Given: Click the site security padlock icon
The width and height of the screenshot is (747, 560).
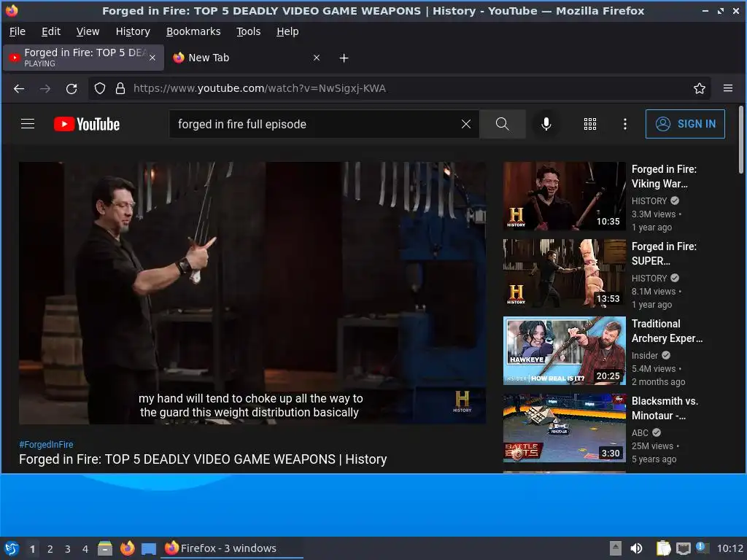Looking at the screenshot, I should [120, 88].
